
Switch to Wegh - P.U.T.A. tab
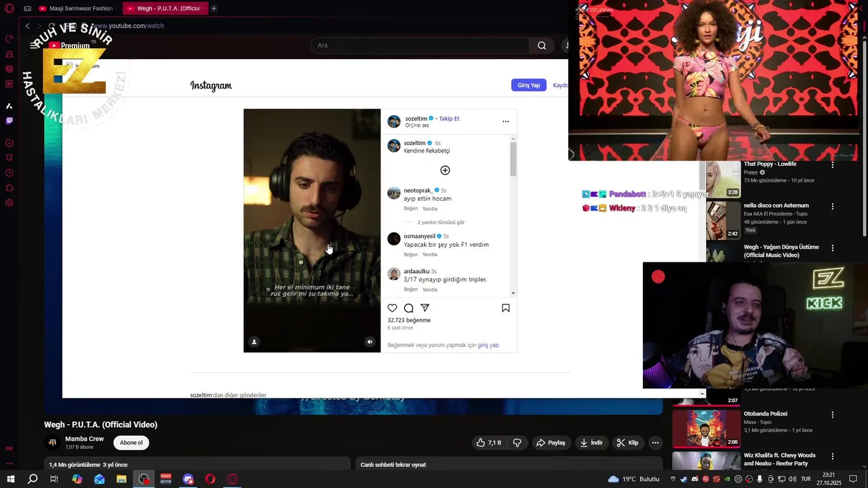pos(164,9)
